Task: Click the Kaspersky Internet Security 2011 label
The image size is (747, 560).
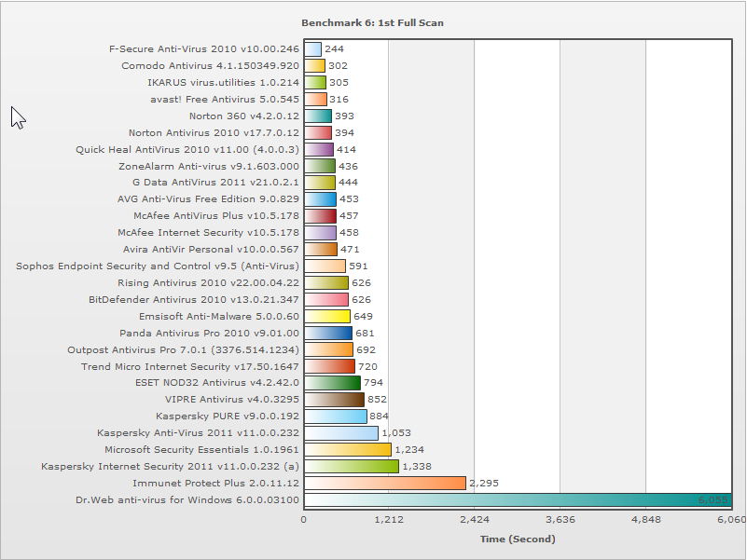Action: coord(170,466)
